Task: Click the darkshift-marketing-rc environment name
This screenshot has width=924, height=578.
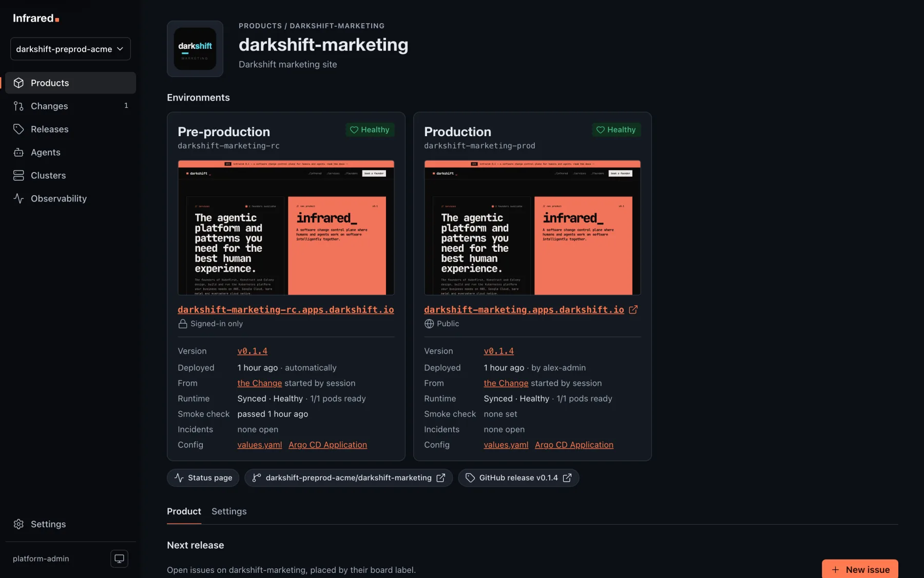Action: [228, 145]
